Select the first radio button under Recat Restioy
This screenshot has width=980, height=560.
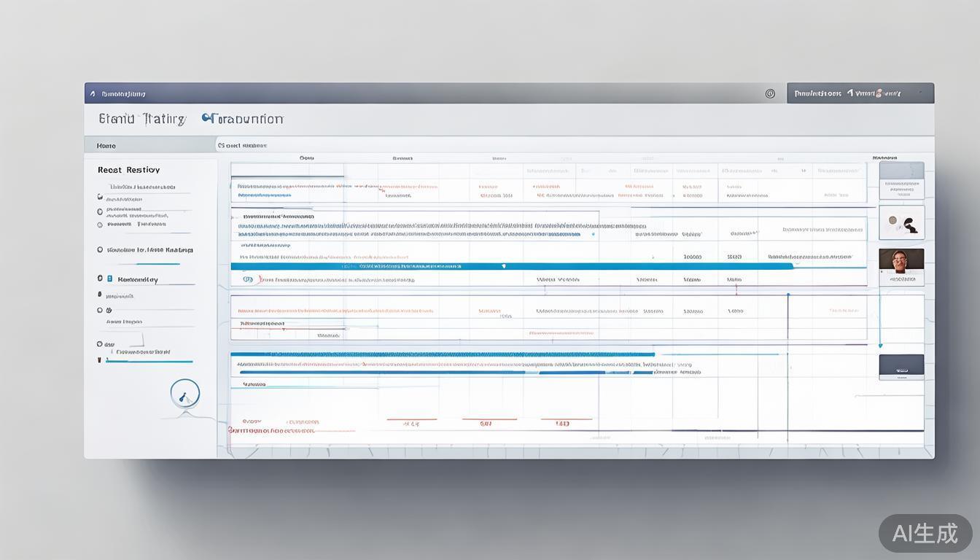[100, 197]
